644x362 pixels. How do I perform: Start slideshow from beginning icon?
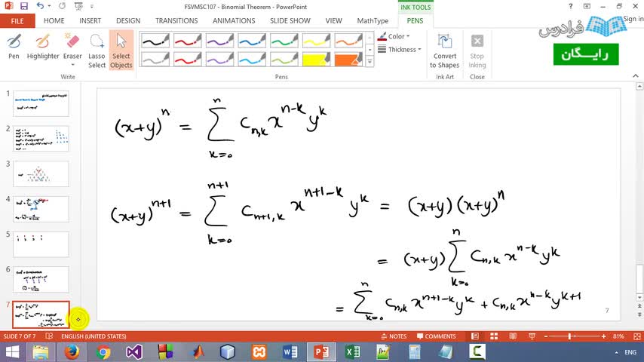[78, 6]
